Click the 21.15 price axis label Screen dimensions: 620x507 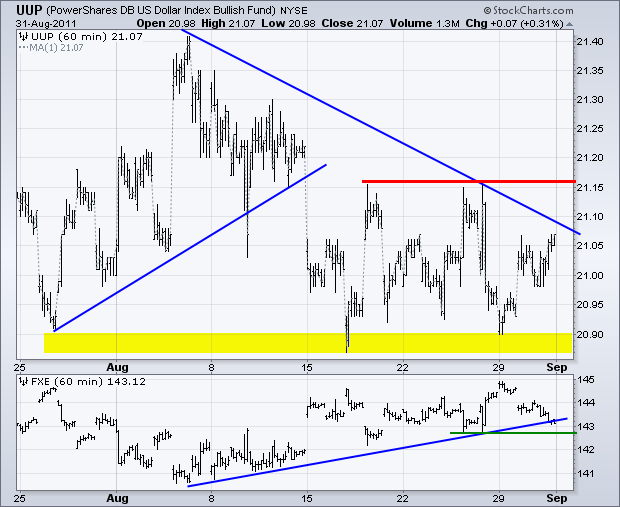coord(590,187)
